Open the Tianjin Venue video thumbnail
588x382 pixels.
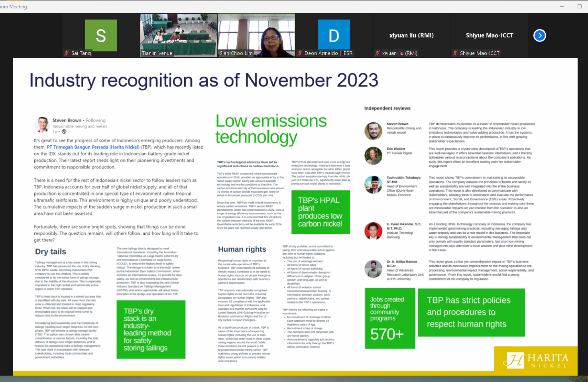pos(179,35)
